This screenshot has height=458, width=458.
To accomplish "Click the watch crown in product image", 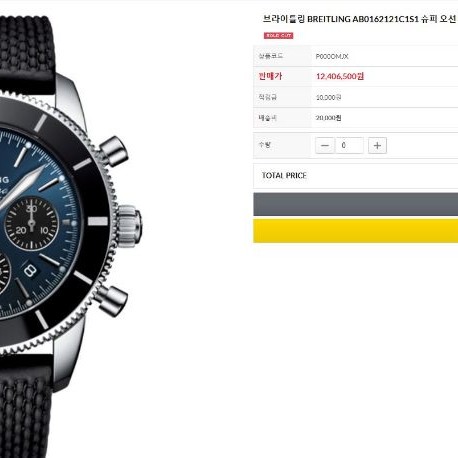I will point(129,223).
